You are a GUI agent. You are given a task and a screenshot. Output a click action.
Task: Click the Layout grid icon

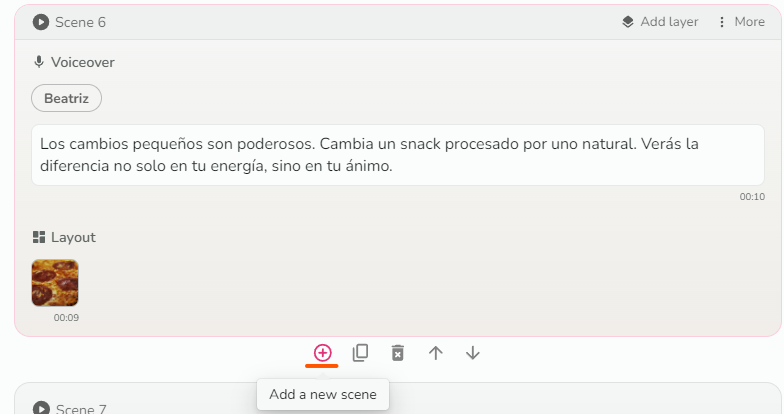pyautogui.click(x=39, y=237)
